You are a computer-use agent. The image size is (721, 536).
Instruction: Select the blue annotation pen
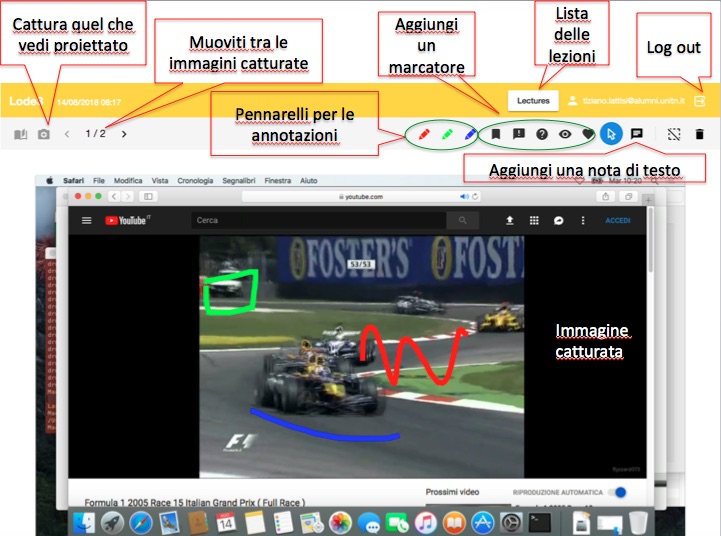[470, 134]
